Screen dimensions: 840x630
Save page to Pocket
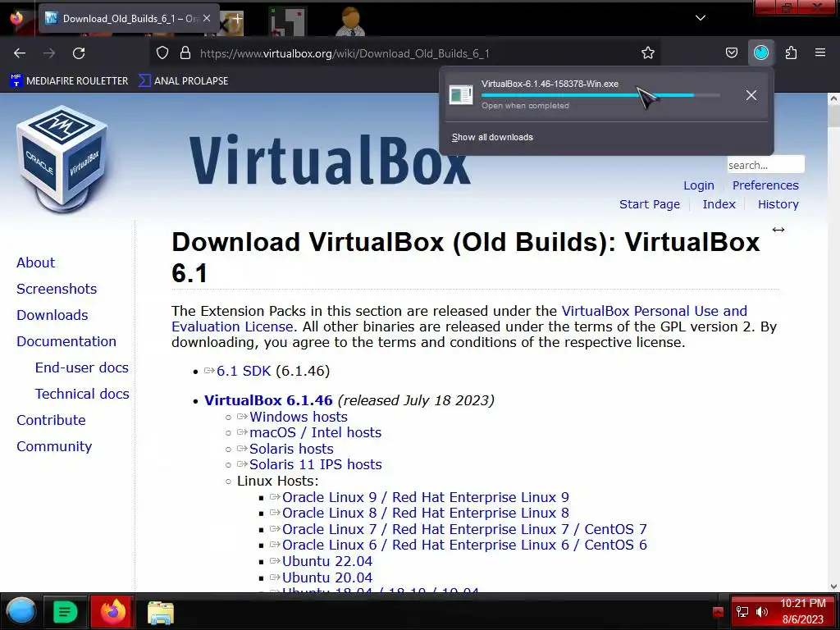tap(731, 53)
